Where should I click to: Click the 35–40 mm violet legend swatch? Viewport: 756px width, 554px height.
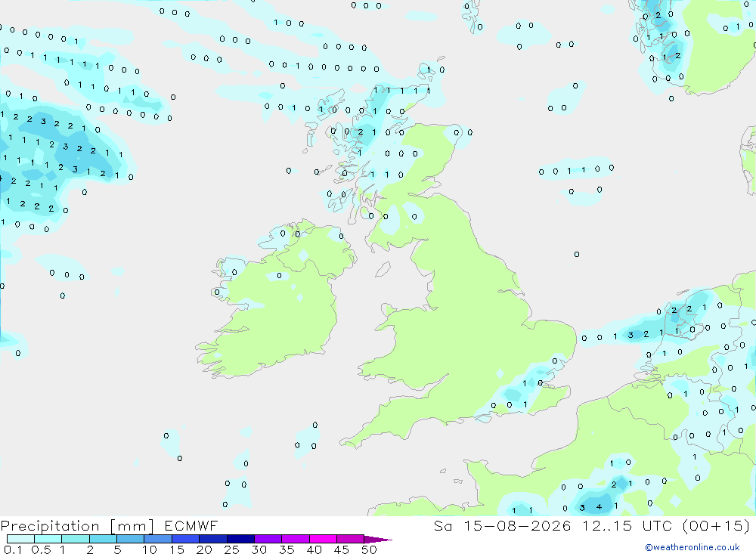295,539
